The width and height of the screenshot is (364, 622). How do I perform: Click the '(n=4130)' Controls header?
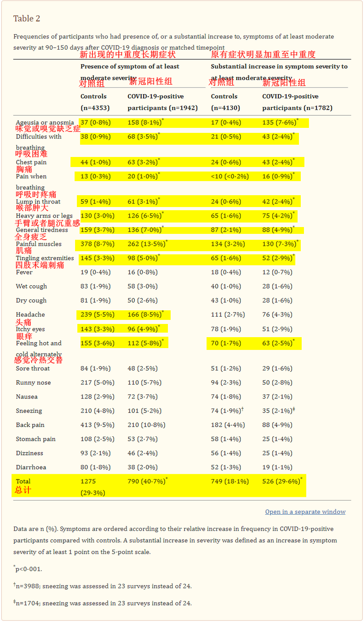coord(226,108)
